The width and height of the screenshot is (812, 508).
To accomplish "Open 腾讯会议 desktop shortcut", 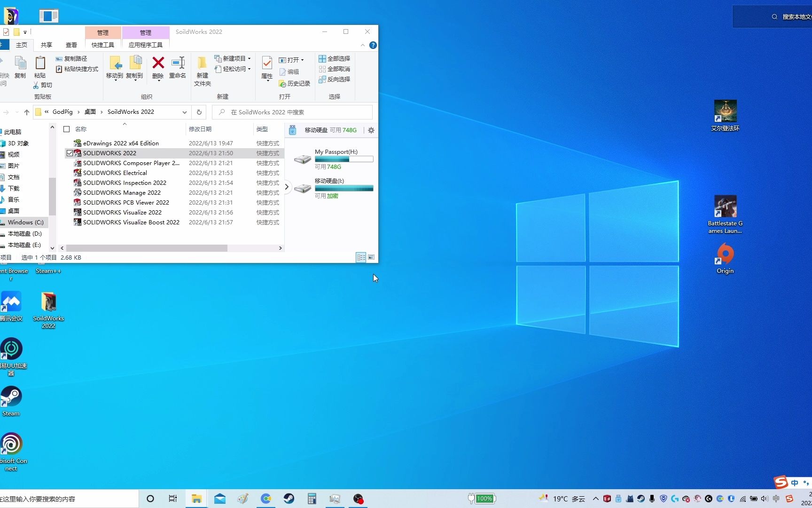I will [x=11, y=306].
